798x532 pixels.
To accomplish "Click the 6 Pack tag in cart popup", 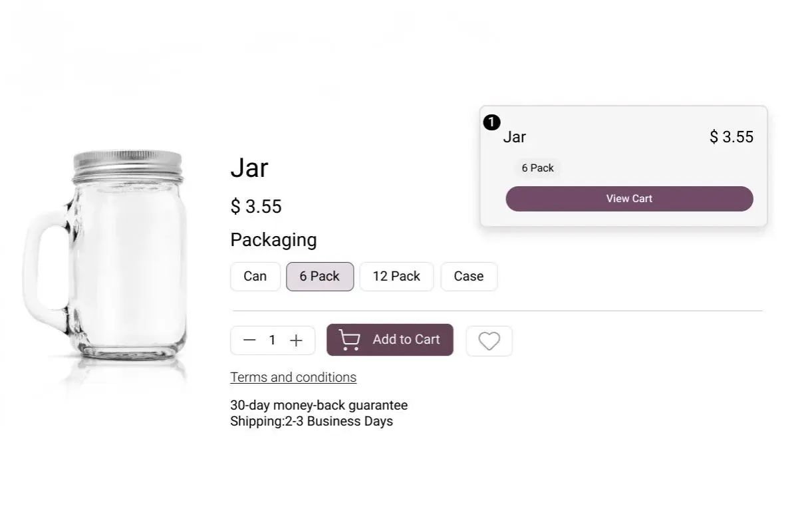I will point(537,168).
